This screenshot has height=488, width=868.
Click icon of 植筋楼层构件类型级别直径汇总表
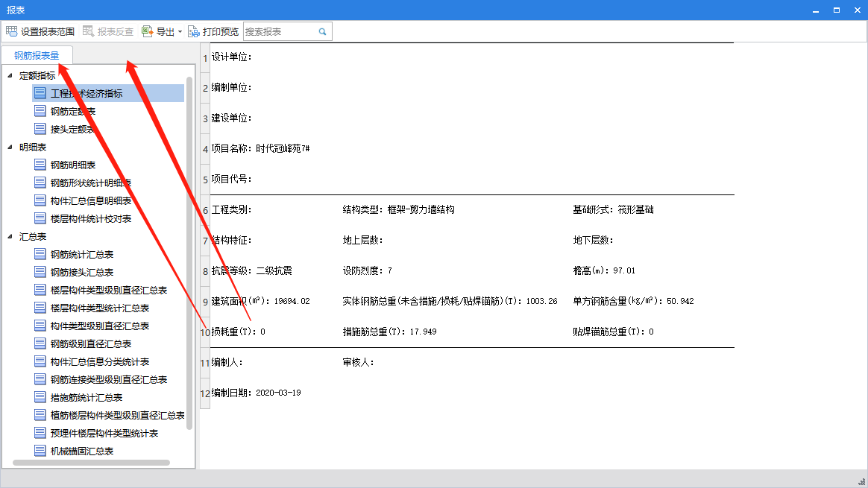[x=40, y=415]
